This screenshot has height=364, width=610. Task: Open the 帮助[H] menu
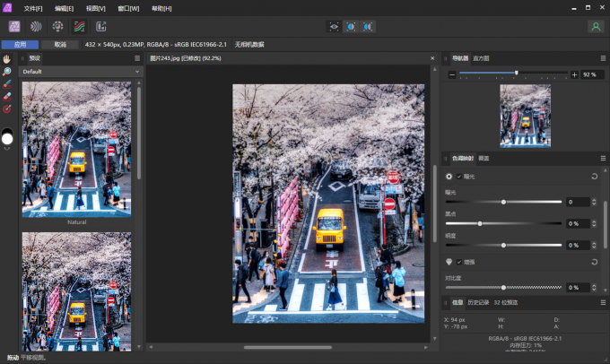[161, 8]
